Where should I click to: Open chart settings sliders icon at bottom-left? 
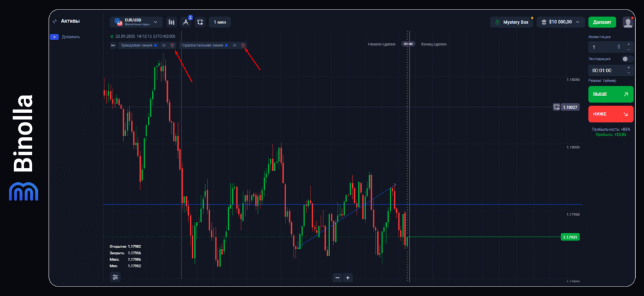[115, 277]
